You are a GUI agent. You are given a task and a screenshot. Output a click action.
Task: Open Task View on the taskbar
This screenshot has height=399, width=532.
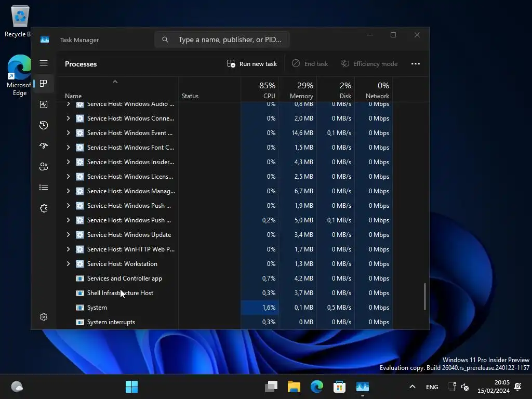(271, 387)
